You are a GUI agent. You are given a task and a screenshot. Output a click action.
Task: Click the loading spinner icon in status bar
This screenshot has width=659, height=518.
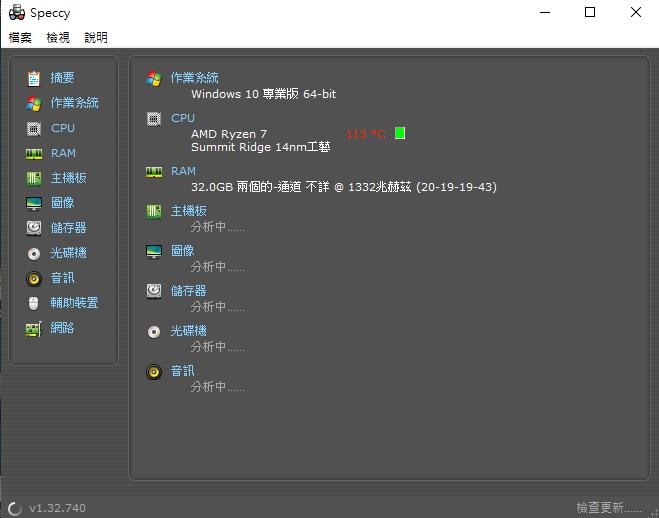coord(15,508)
